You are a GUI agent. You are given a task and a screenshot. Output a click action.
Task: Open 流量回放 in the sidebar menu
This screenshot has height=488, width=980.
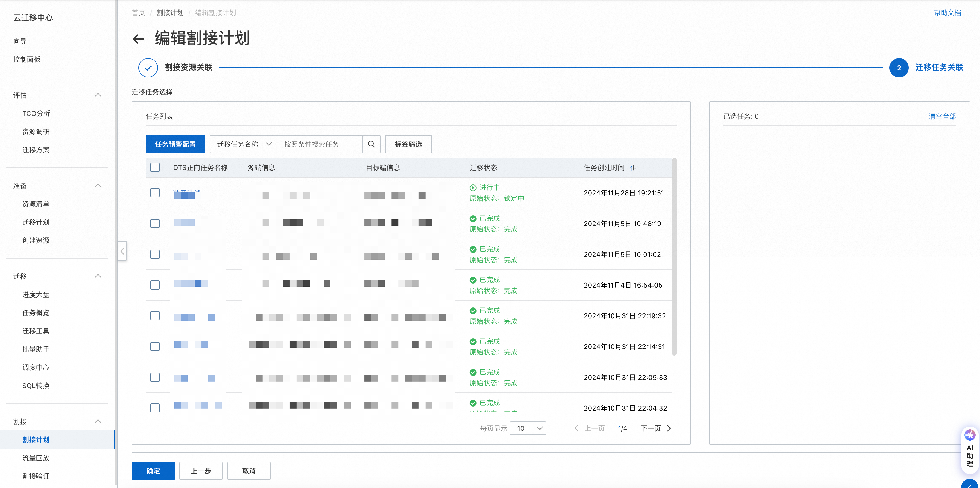click(36, 458)
